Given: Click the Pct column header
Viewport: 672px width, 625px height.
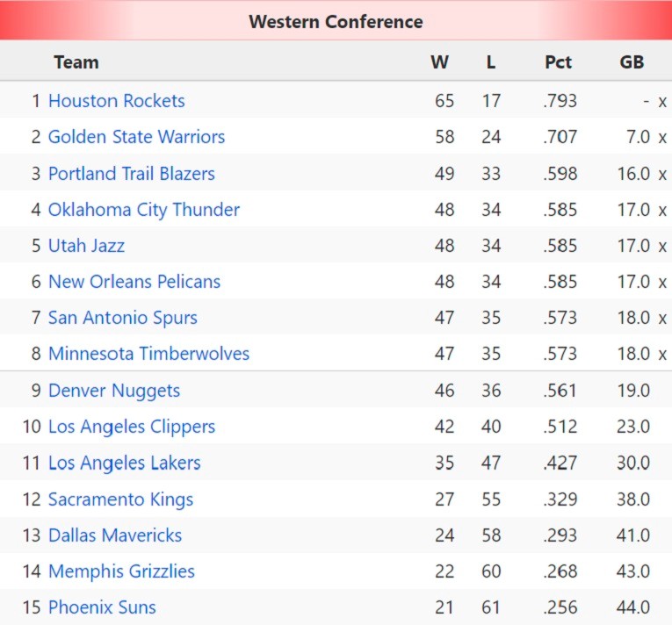Looking at the screenshot, I should [558, 62].
